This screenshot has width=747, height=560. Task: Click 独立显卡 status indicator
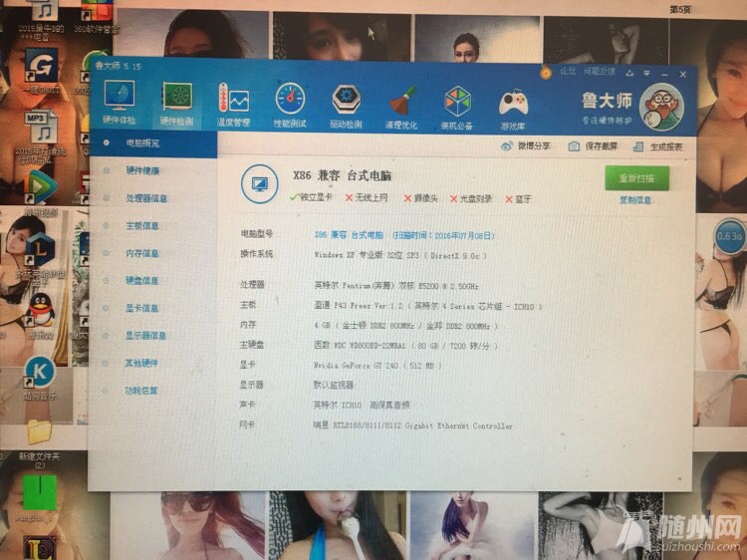click(x=311, y=197)
